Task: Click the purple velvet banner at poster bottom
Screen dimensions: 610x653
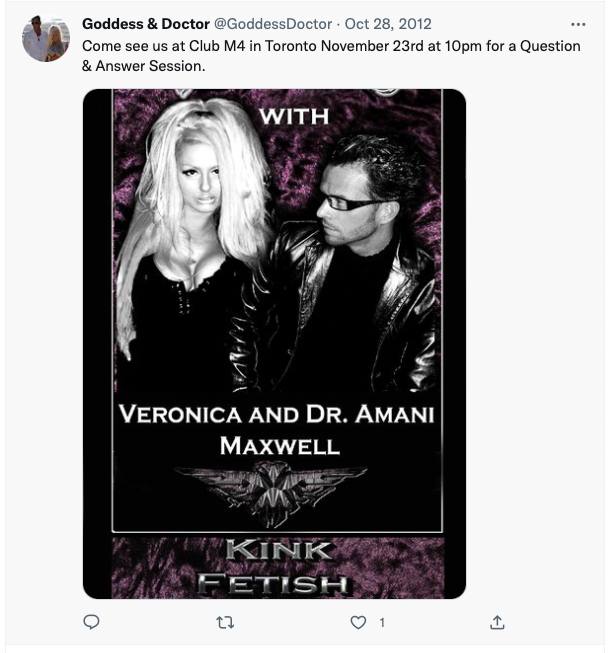Action: (x=278, y=567)
